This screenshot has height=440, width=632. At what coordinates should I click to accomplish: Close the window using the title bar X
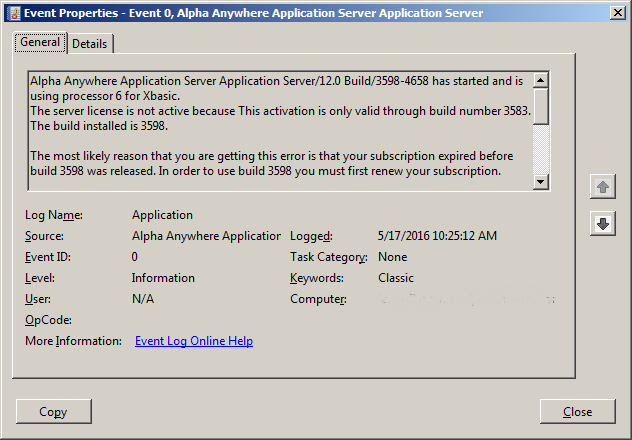[x=617, y=13]
